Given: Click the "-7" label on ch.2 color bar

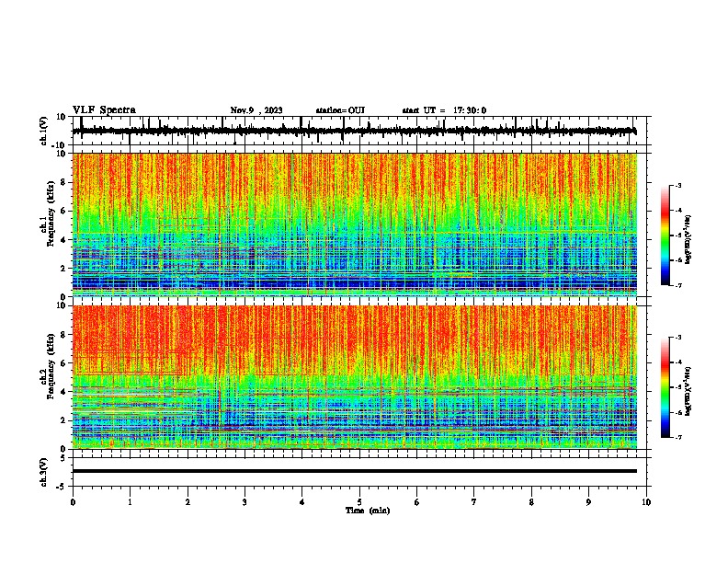Looking at the screenshot, I should [x=678, y=437].
